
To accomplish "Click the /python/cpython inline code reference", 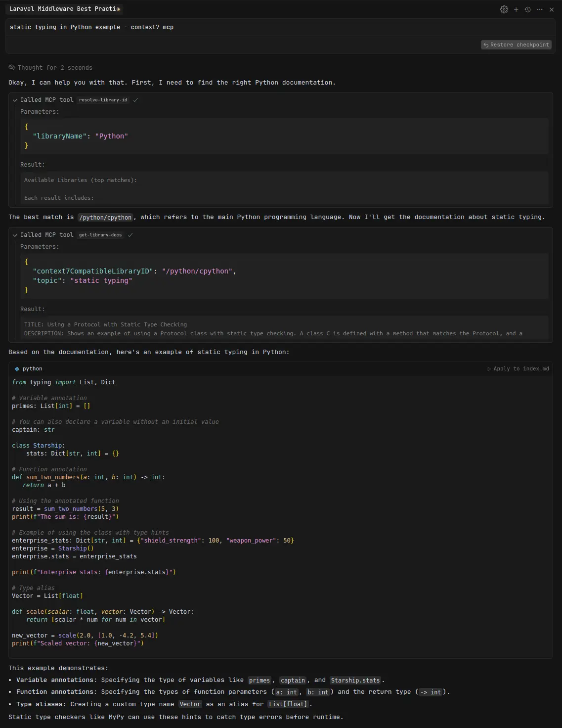I will point(105,218).
